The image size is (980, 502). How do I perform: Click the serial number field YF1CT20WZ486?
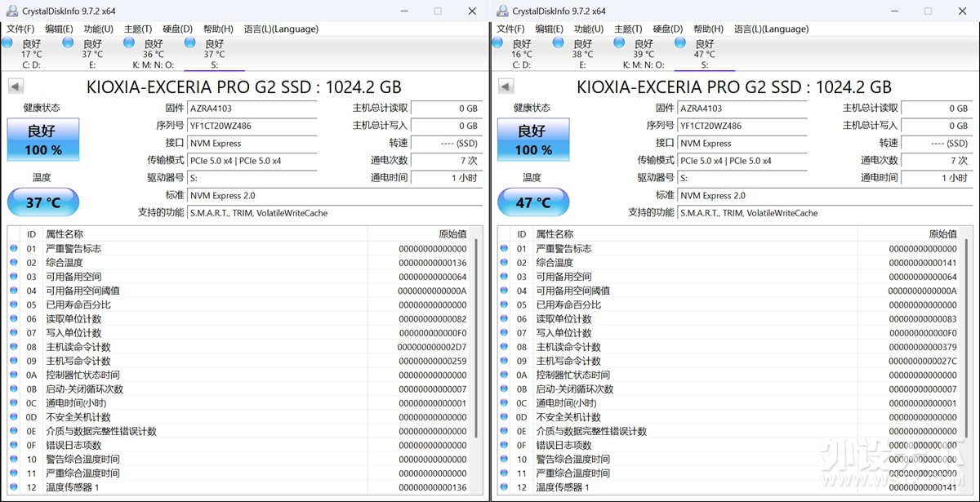point(252,126)
